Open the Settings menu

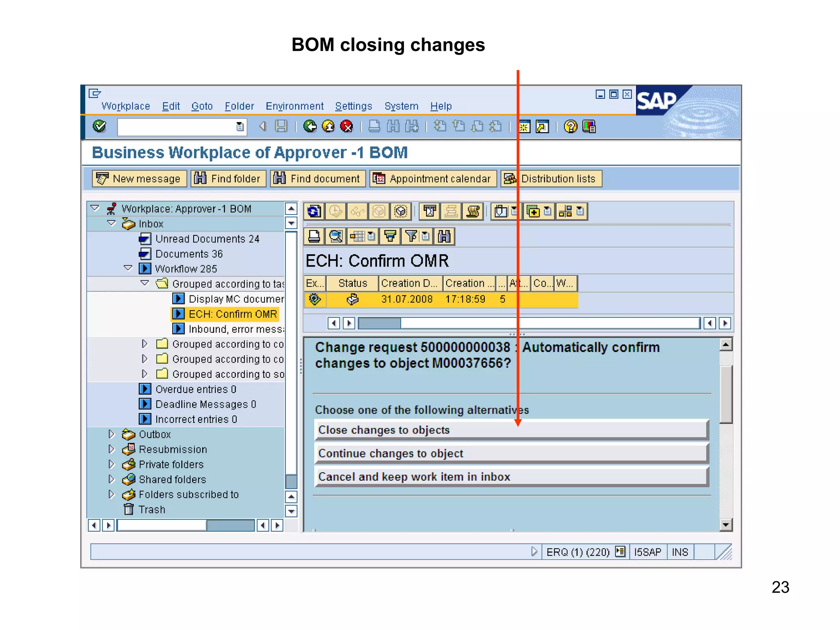click(354, 106)
